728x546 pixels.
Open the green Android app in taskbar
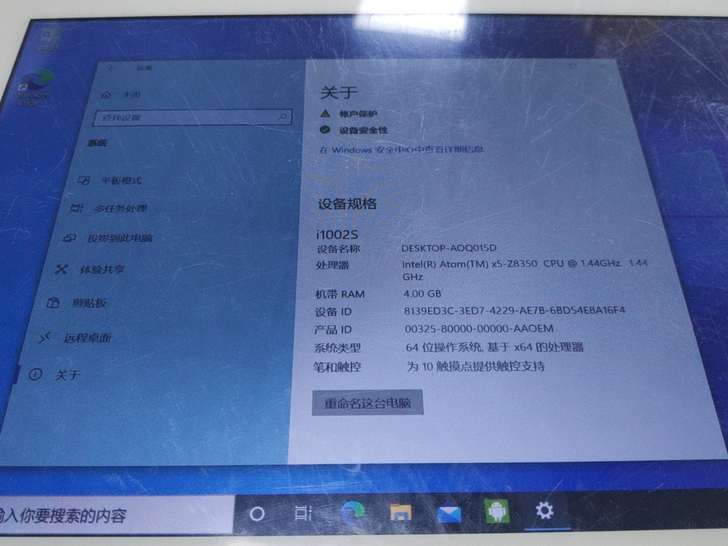(x=496, y=511)
